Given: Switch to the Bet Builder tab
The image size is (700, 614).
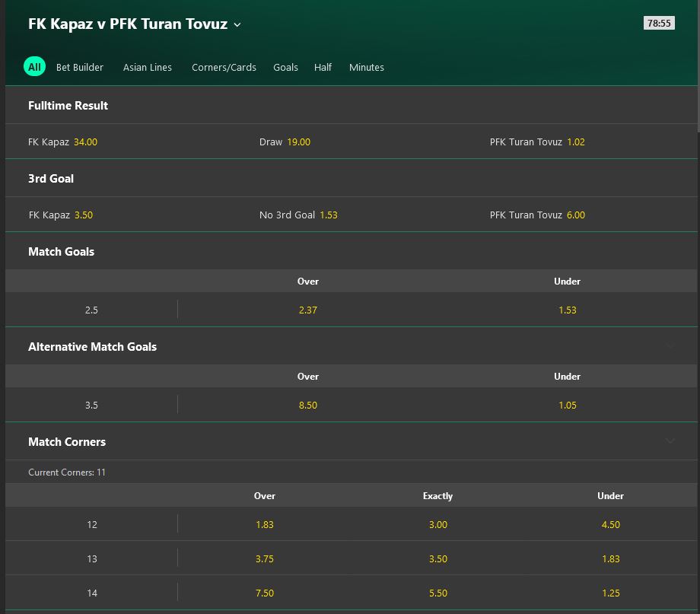Looking at the screenshot, I should click(79, 68).
